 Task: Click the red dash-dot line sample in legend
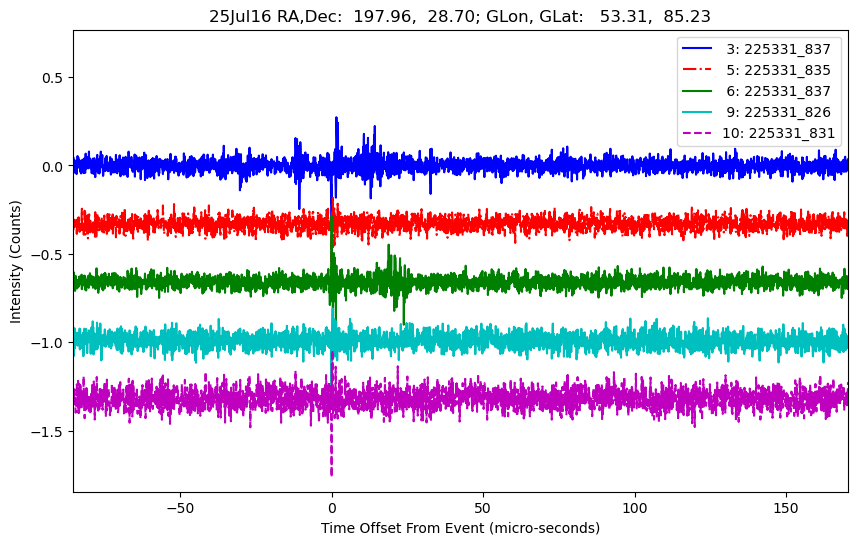coord(697,69)
